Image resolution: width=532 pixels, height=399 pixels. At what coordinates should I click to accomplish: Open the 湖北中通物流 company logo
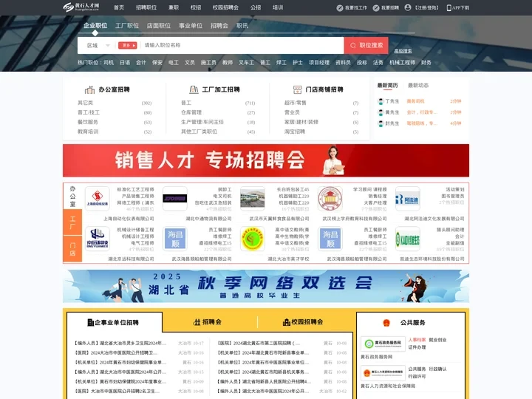[174, 199]
